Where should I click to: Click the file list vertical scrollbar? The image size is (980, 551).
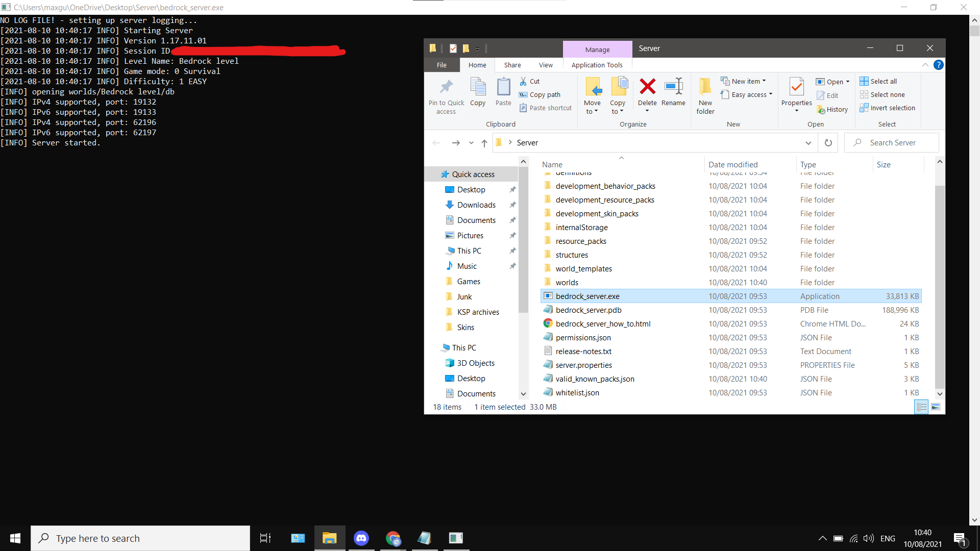[x=940, y=286]
